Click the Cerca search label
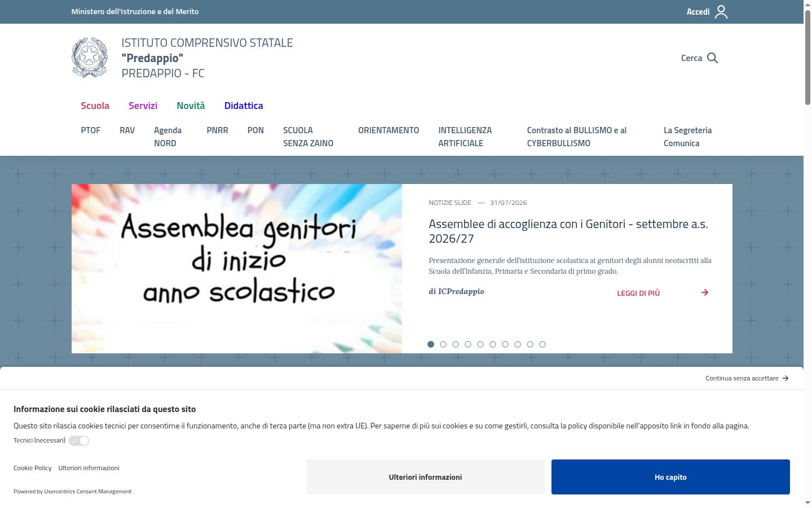812x508 pixels. point(691,58)
